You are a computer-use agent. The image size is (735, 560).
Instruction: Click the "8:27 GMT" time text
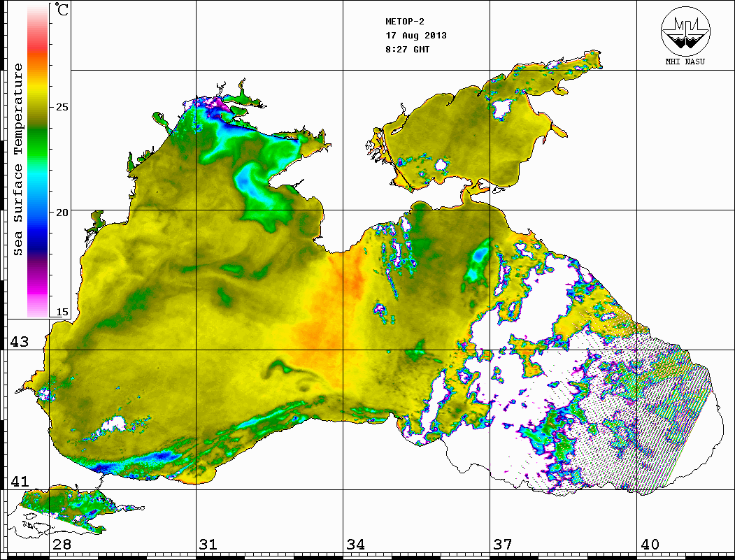pos(408,50)
